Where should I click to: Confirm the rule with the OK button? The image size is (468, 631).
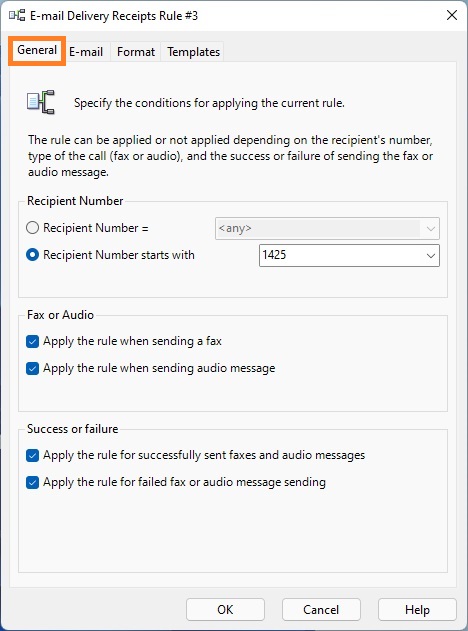pyautogui.click(x=225, y=610)
